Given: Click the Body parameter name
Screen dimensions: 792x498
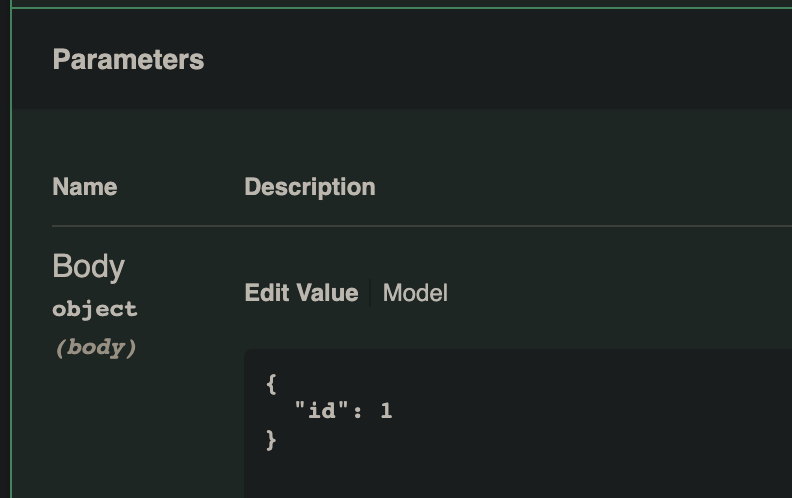Looking at the screenshot, I should point(88,267).
